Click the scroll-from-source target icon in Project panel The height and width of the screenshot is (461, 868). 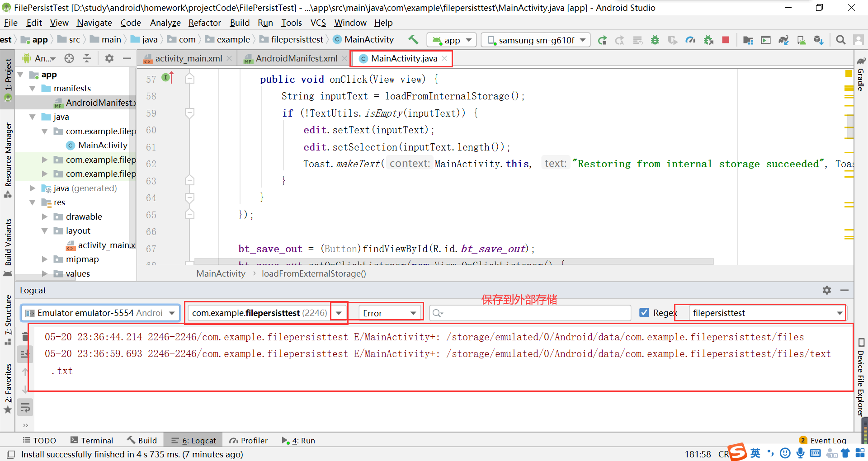pyautogui.click(x=69, y=58)
